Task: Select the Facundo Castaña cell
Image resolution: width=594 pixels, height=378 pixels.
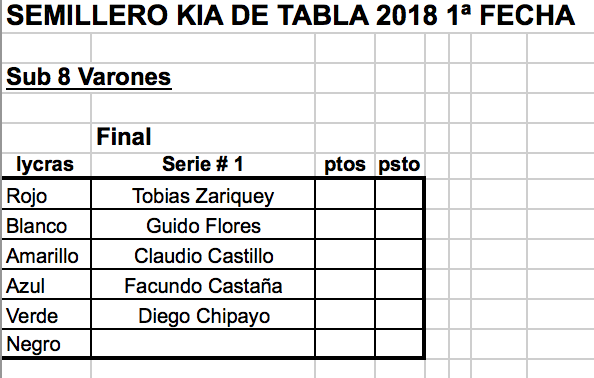Action: point(203,284)
